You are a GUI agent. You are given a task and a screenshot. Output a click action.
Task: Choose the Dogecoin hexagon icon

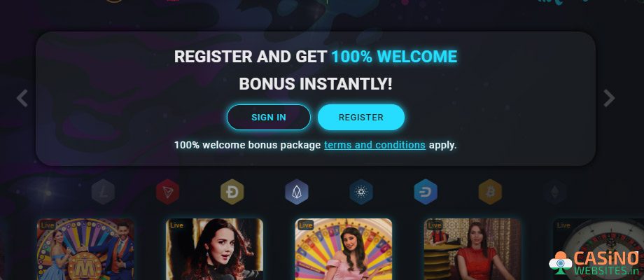232,192
